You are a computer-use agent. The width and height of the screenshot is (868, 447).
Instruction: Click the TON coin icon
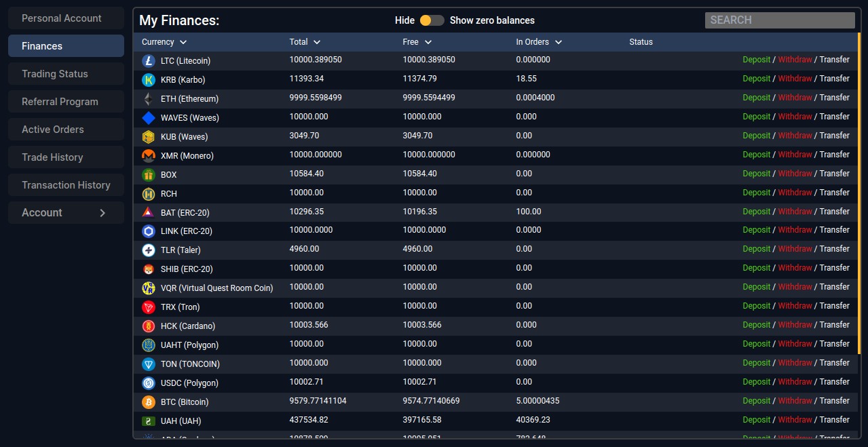(x=149, y=364)
